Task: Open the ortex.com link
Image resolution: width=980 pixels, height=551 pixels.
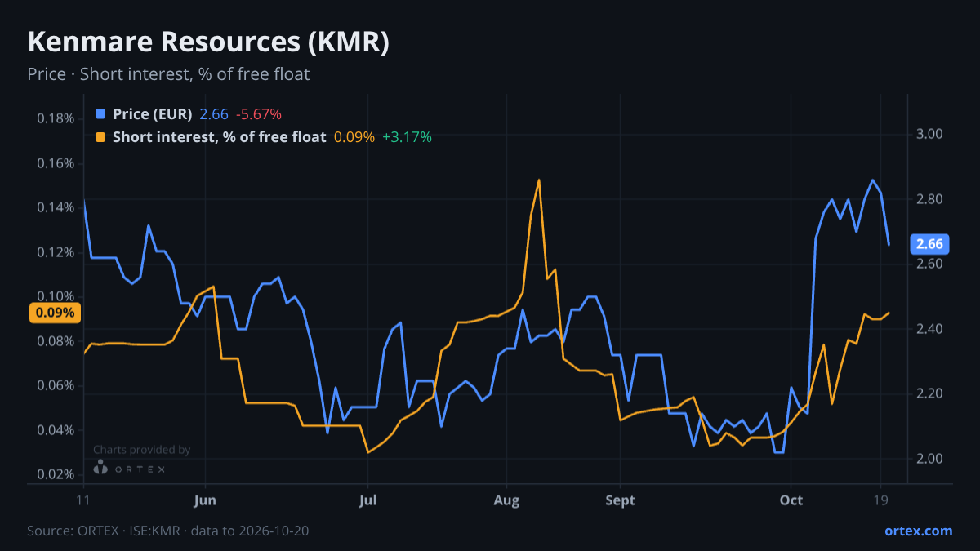Action: pyautogui.click(x=918, y=531)
